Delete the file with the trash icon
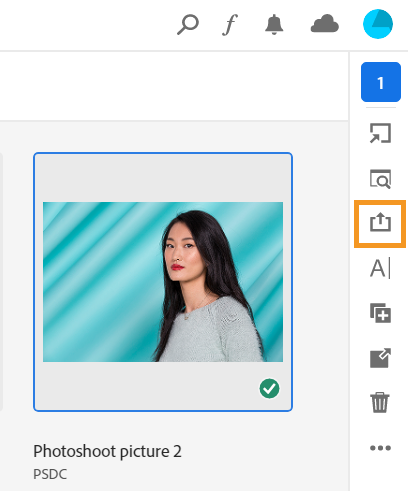408x491 pixels. (380, 403)
